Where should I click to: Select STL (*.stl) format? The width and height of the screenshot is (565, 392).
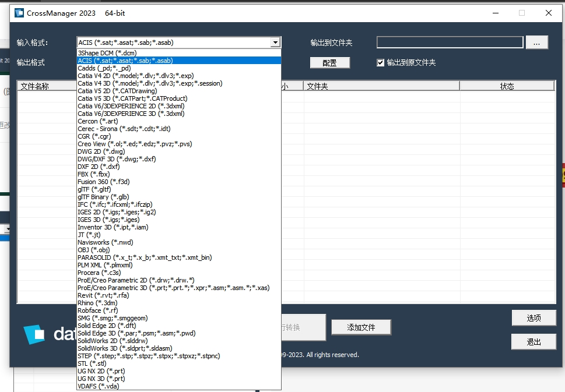point(179,363)
